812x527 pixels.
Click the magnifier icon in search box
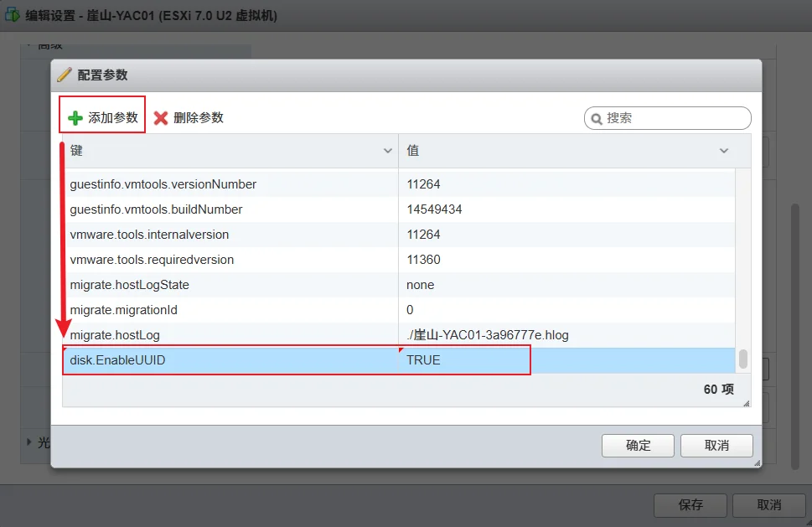click(x=597, y=119)
